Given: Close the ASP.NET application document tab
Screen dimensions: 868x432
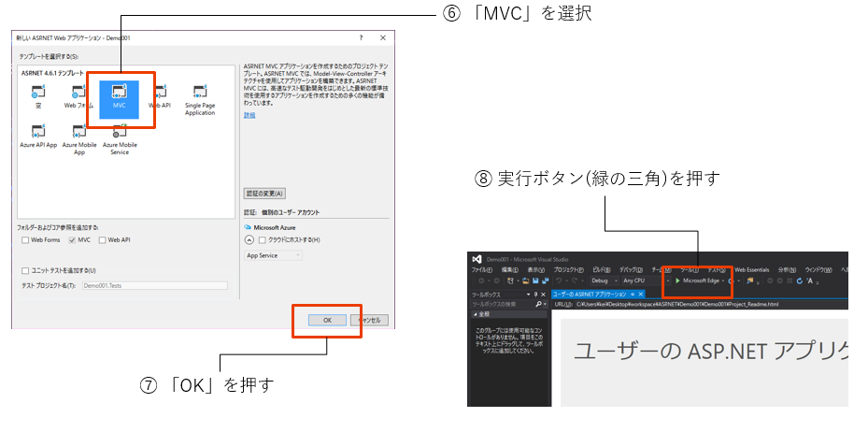Looking at the screenshot, I should [640, 295].
